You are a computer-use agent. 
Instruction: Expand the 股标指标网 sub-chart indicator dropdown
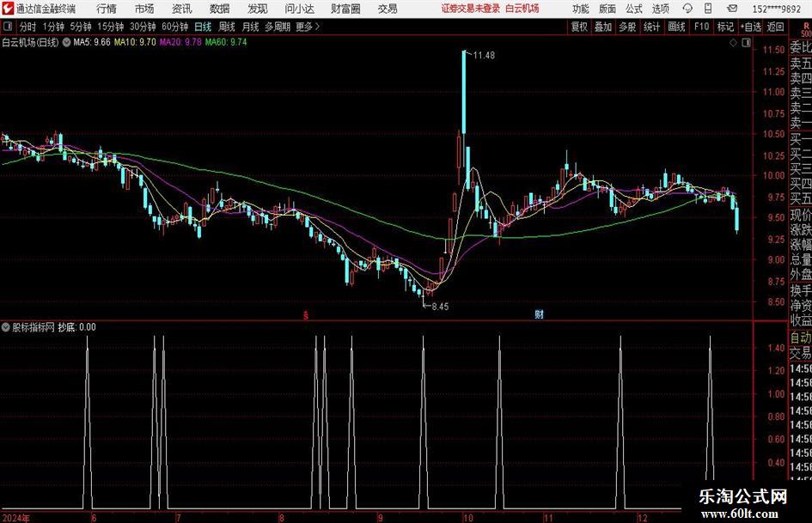click(6, 327)
